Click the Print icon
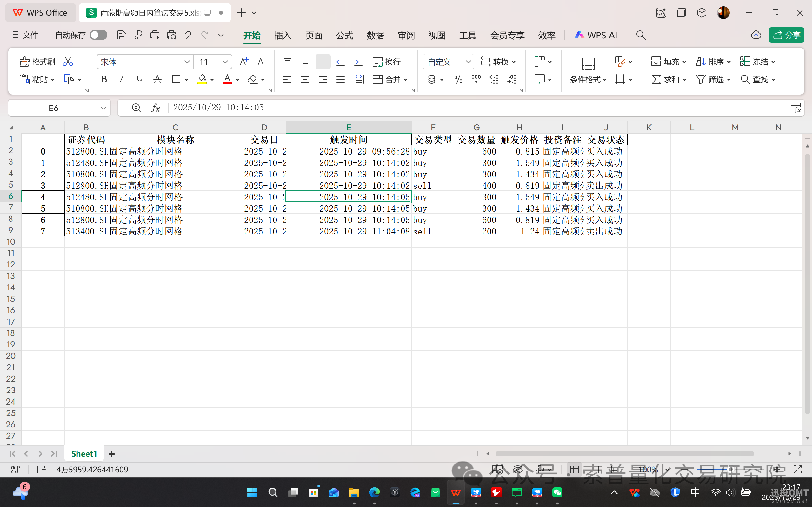The width and height of the screenshot is (812, 507). point(155,35)
